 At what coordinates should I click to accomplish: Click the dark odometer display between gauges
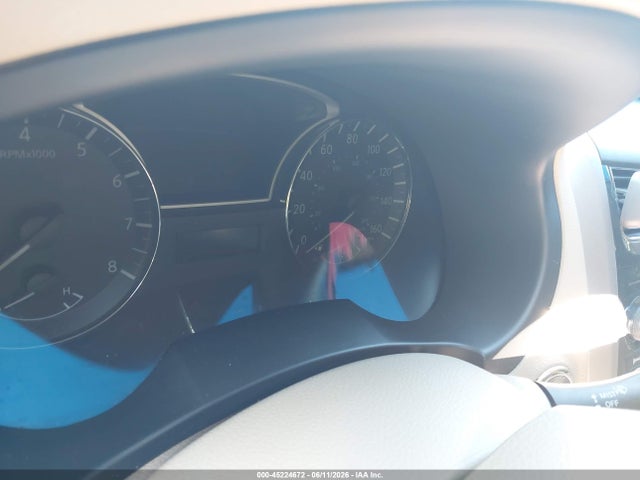click(218, 243)
